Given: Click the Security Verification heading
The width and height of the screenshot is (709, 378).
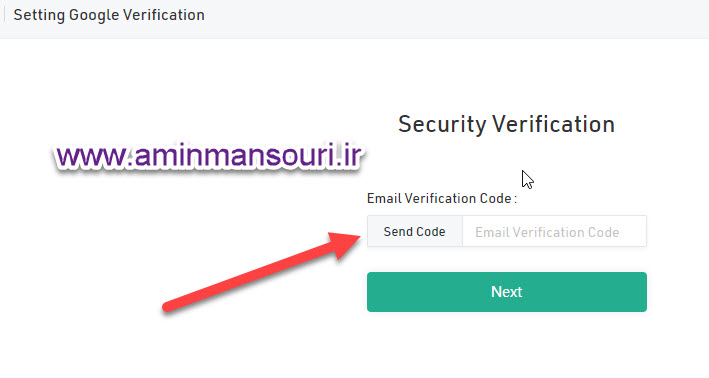Looking at the screenshot, I should click(x=506, y=124).
